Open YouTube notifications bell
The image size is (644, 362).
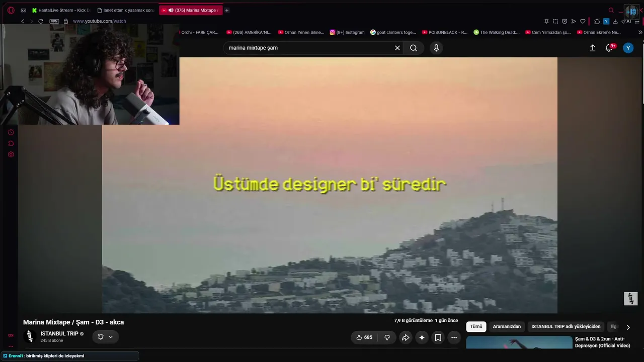point(609,48)
